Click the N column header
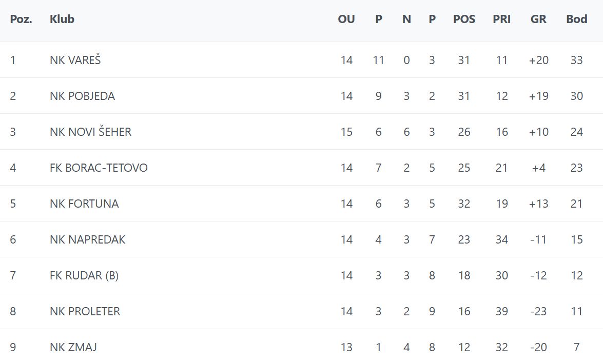Viewport: 603px width, 364px height. pyautogui.click(x=406, y=19)
